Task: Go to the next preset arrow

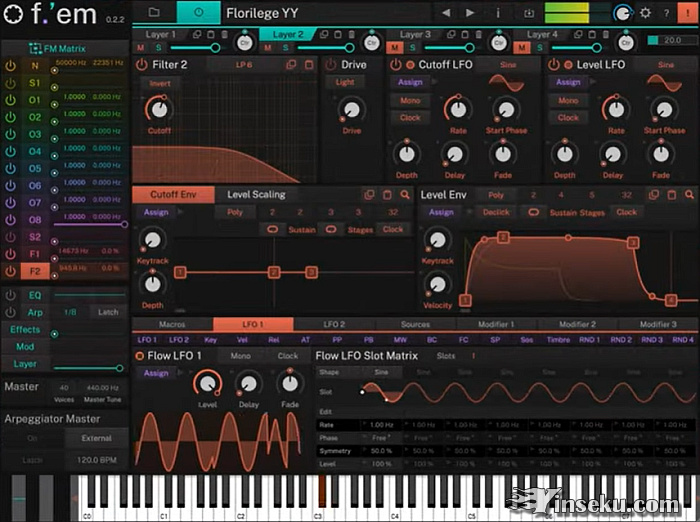Action: 471,13
